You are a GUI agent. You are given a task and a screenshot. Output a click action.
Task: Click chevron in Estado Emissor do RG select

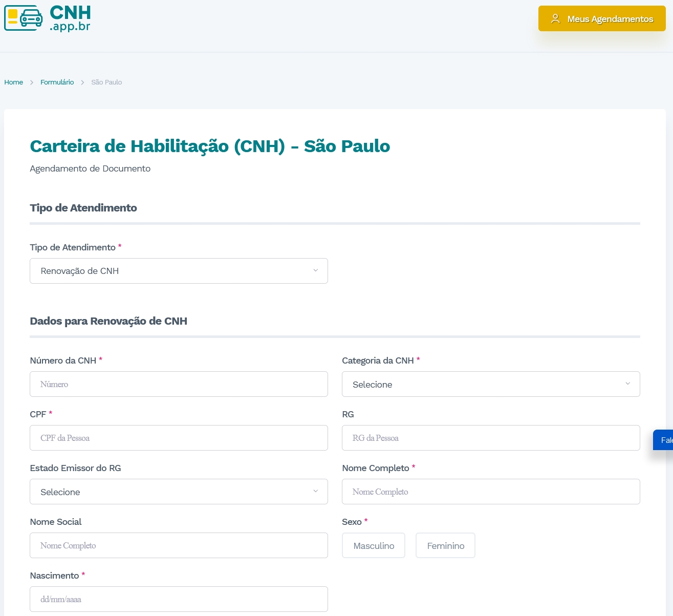coord(316,491)
